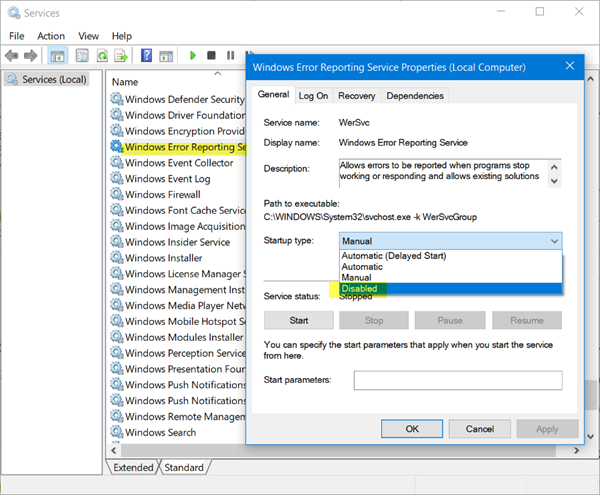Click the Forward arrow in the toolbar
This screenshot has height=495, width=600.
pos(31,56)
